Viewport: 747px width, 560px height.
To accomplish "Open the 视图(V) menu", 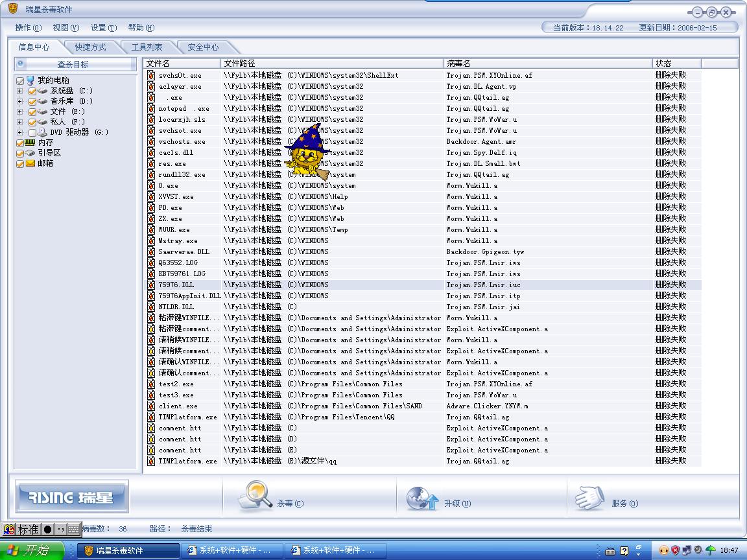I will pyautogui.click(x=65, y=28).
